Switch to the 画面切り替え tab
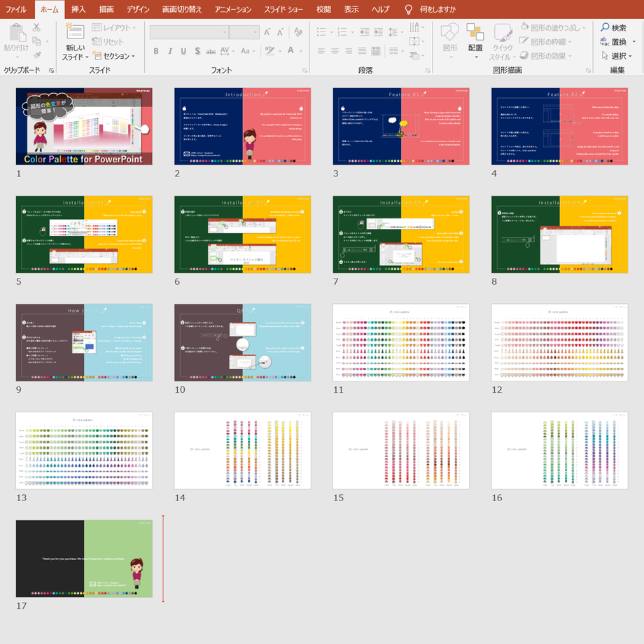 click(182, 9)
